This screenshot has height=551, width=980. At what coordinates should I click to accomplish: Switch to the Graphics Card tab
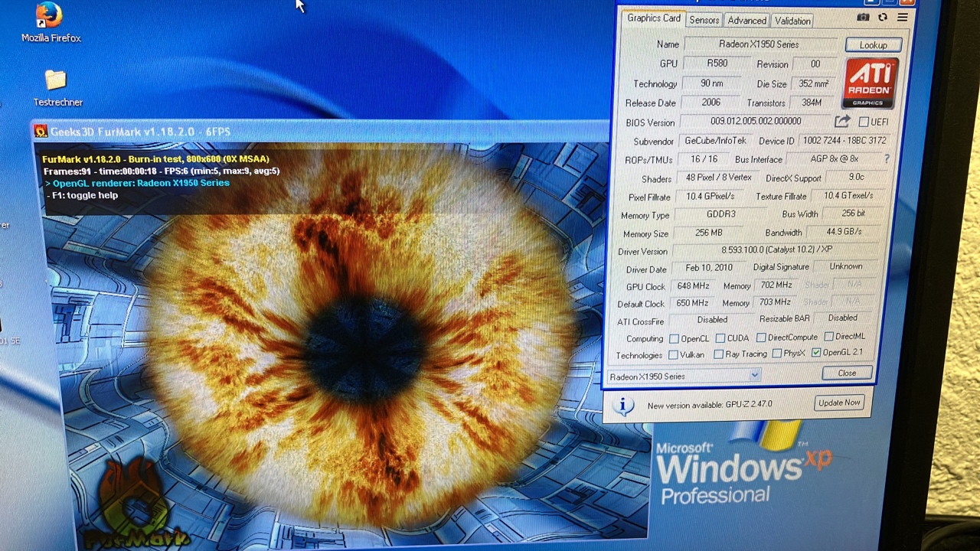coord(653,18)
